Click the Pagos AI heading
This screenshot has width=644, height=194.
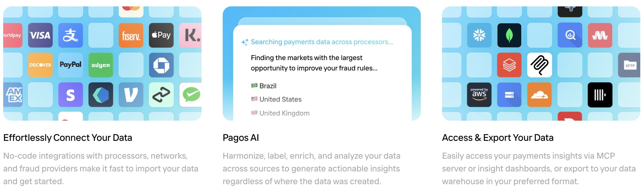click(x=241, y=138)
